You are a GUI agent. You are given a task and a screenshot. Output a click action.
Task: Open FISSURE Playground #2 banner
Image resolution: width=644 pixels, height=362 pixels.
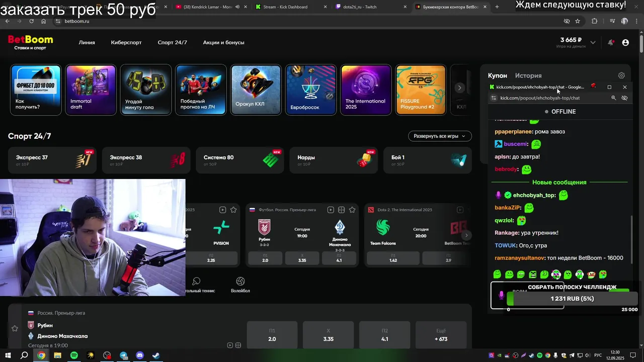[421, 90]
